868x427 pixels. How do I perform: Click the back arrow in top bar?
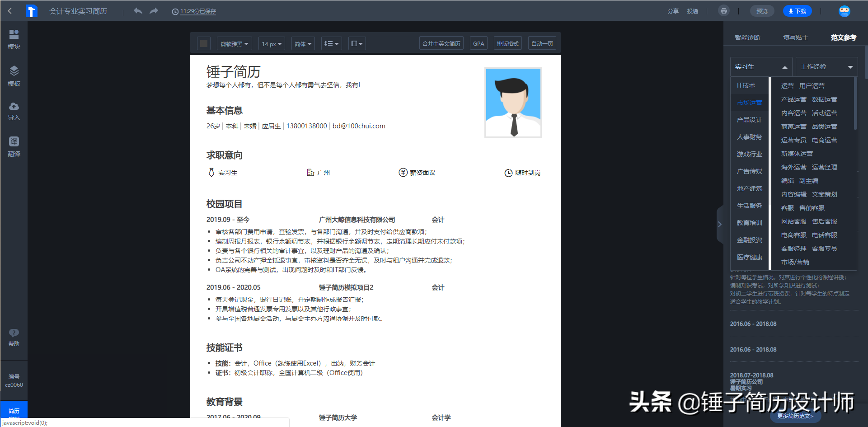(10, 11)
